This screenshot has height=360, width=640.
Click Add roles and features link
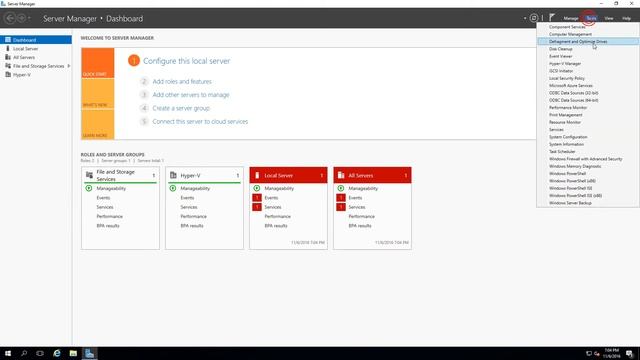[182, 82]
